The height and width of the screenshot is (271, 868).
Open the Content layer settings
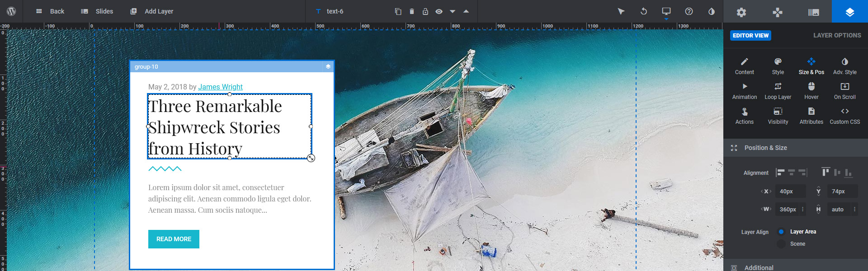(x=745, y=66)
